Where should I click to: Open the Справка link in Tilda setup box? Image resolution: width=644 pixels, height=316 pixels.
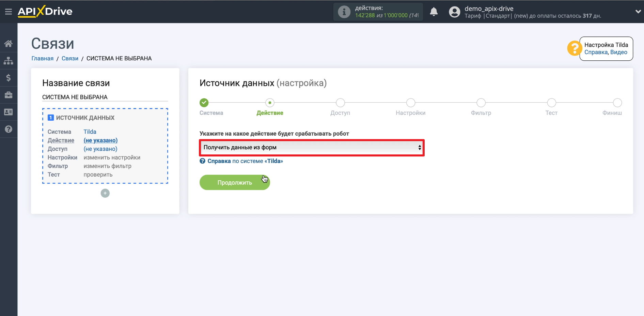(596, 52)
